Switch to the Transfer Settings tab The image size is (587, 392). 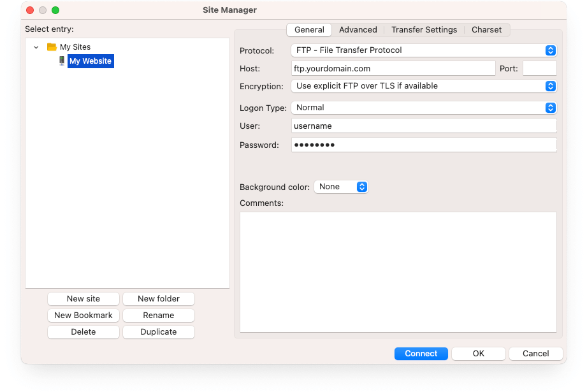(424, 29)
